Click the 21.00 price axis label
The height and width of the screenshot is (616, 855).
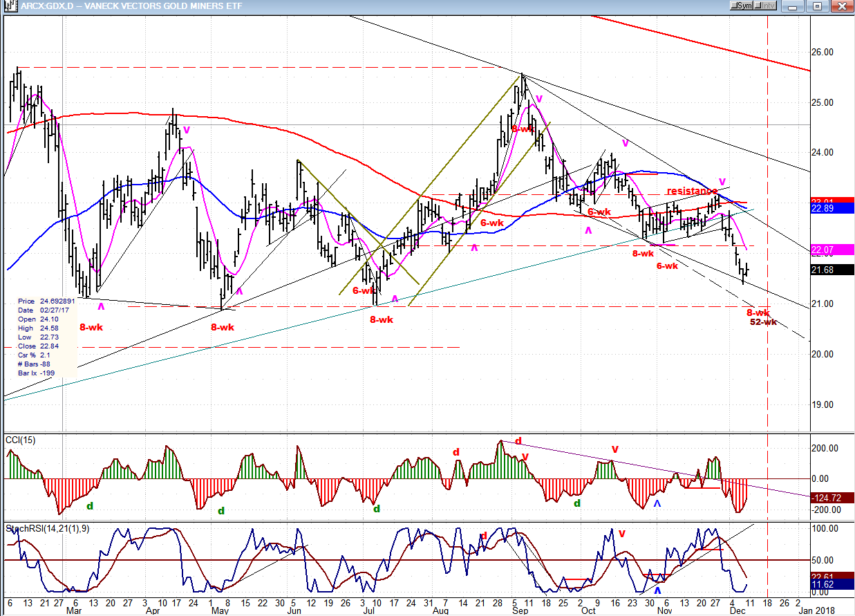click(x=823, y=304)
